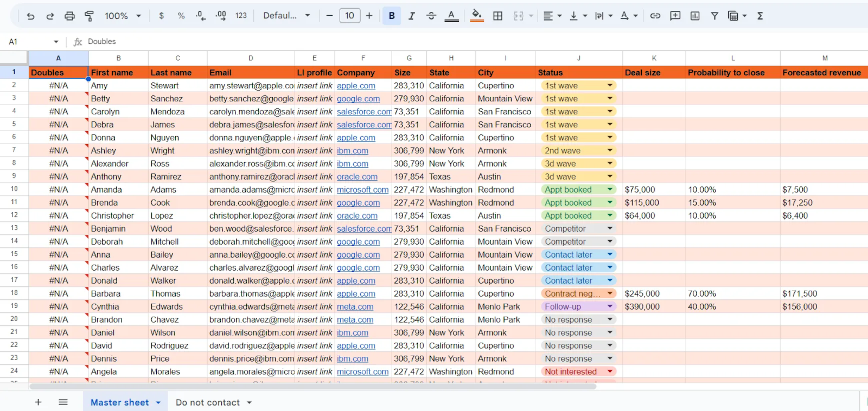
Task: Click the Add sheet plus icon
Action: 38,402
